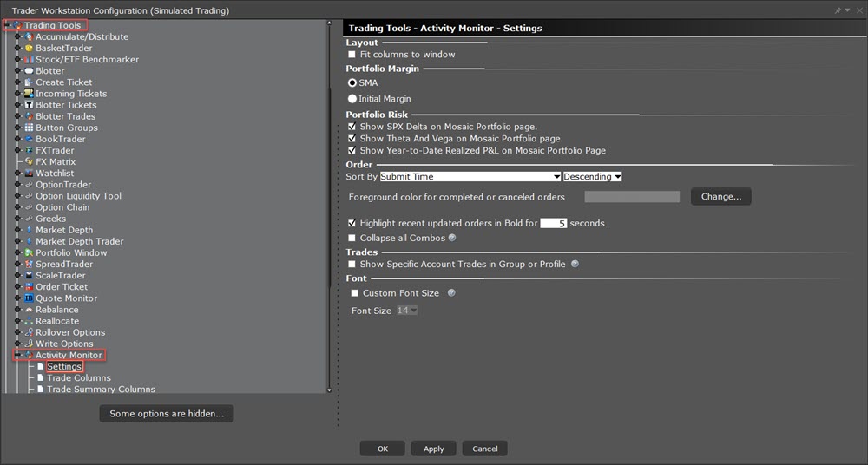
Task: Open the Descending sort order dropdown
Action: (x=592, y=177)
